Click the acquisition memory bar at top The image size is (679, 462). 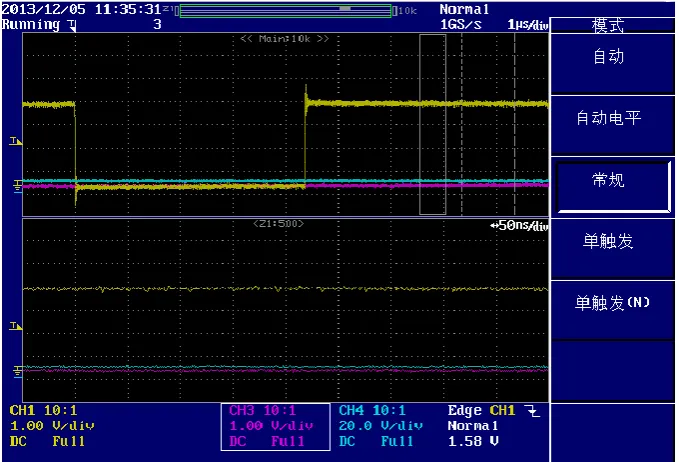click(x=285, y=11)
